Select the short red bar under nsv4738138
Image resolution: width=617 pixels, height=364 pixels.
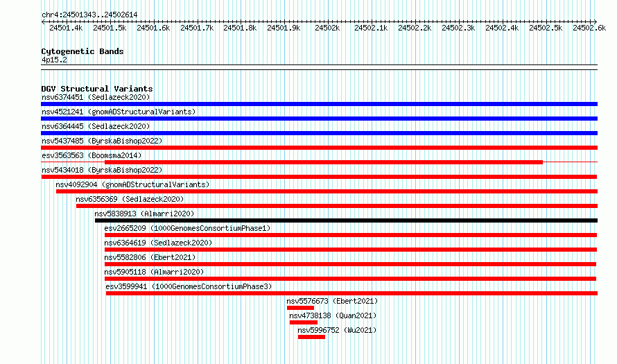pos(304,322)
